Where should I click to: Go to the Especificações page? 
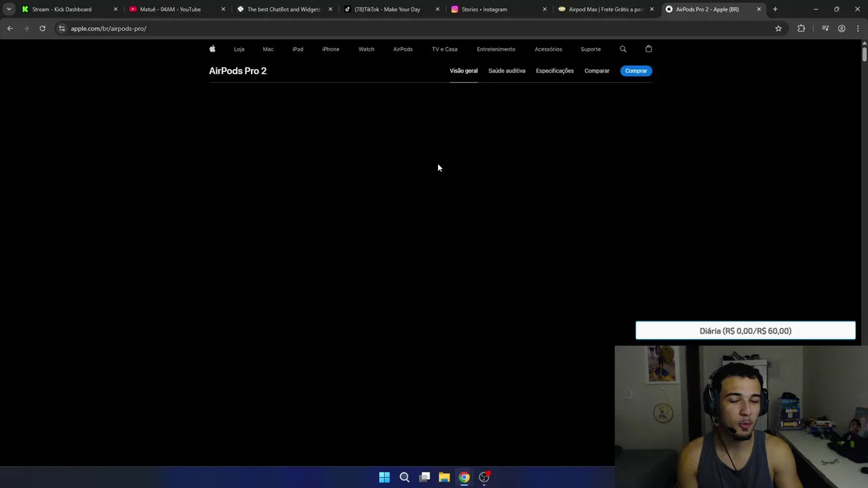pos(555,70)
